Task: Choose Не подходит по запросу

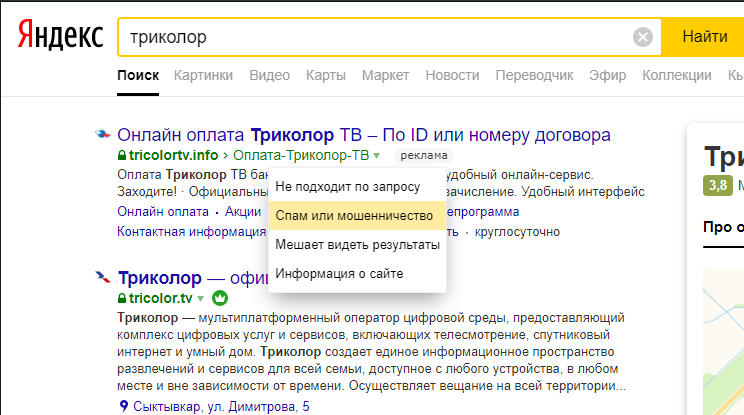Action: point(357,187)
